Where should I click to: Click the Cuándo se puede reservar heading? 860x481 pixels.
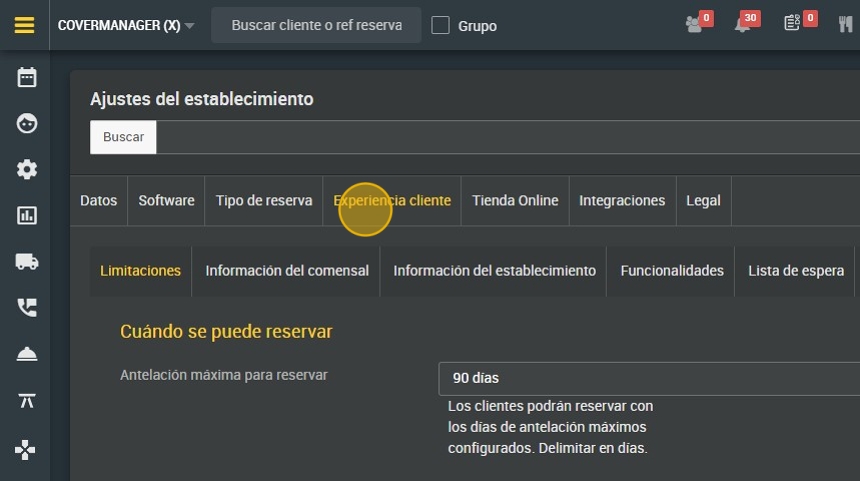(x=226, y=332)
